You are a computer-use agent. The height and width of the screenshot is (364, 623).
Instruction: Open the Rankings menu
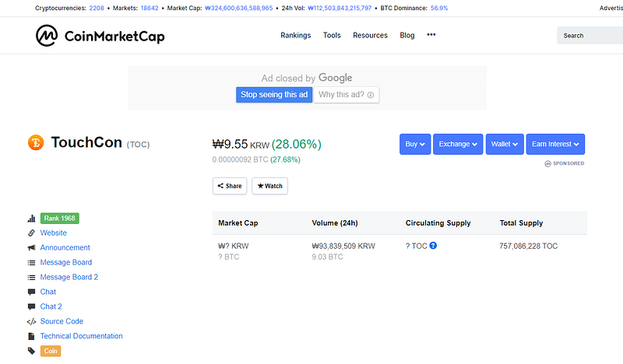296,35
